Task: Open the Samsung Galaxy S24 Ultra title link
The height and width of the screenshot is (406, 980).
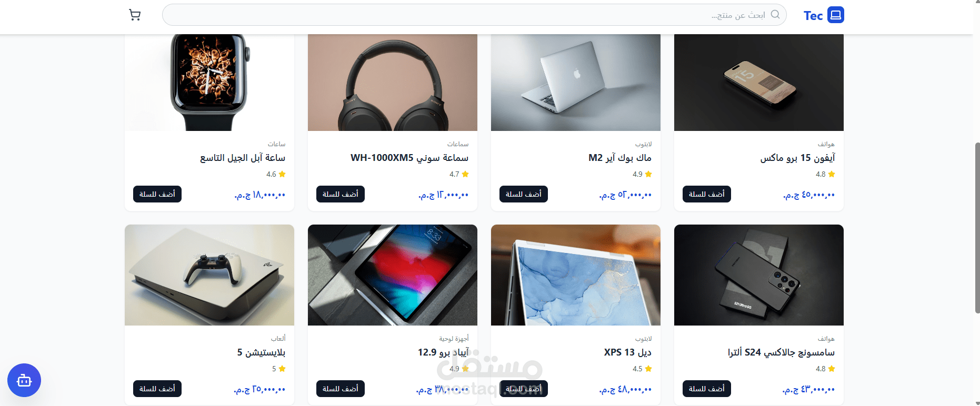Action: [781, 352]
